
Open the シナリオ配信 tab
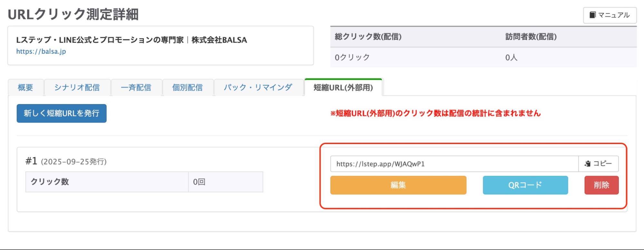point(77,87)
